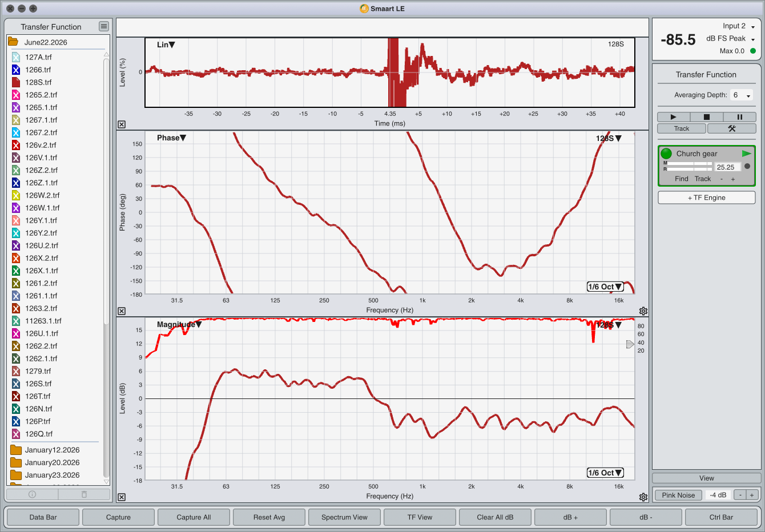This screenshot has width=765, height=532.
Task: Toggle the Pink Noise generator on
Action: [x=678, y=495]
